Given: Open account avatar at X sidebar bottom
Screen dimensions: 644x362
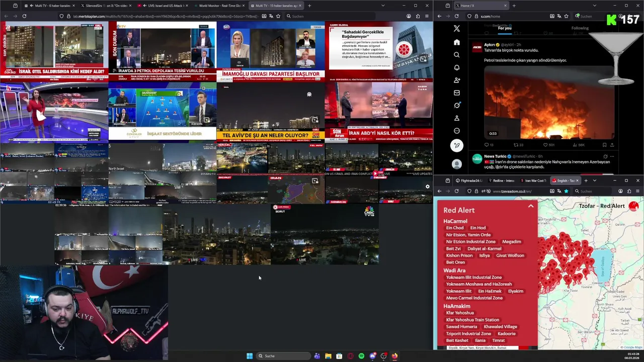Looking at the screenshot, I should (x=456, y=164).
